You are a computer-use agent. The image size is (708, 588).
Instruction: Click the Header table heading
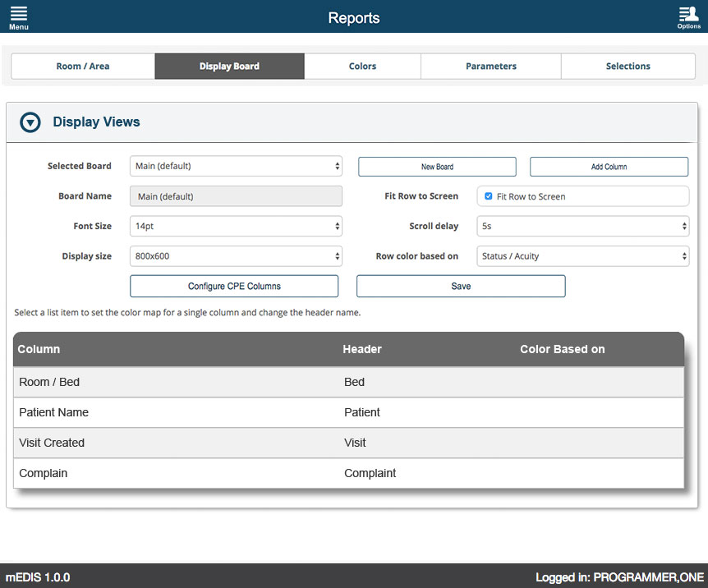(362, 349)
